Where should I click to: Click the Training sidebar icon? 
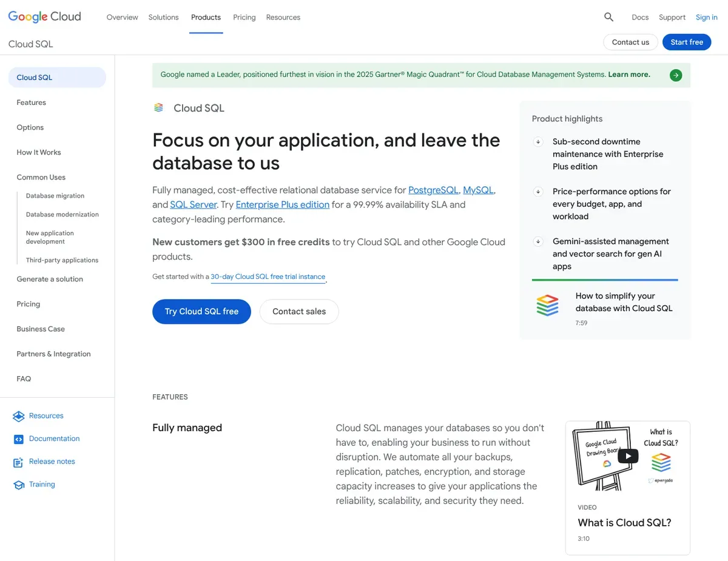point(18,485)
